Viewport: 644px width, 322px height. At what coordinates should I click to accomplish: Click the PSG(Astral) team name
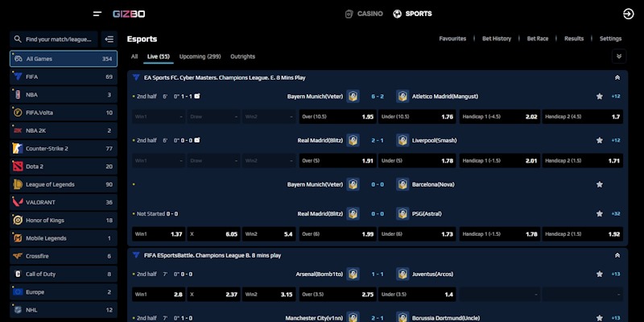[x=427, y=214]
